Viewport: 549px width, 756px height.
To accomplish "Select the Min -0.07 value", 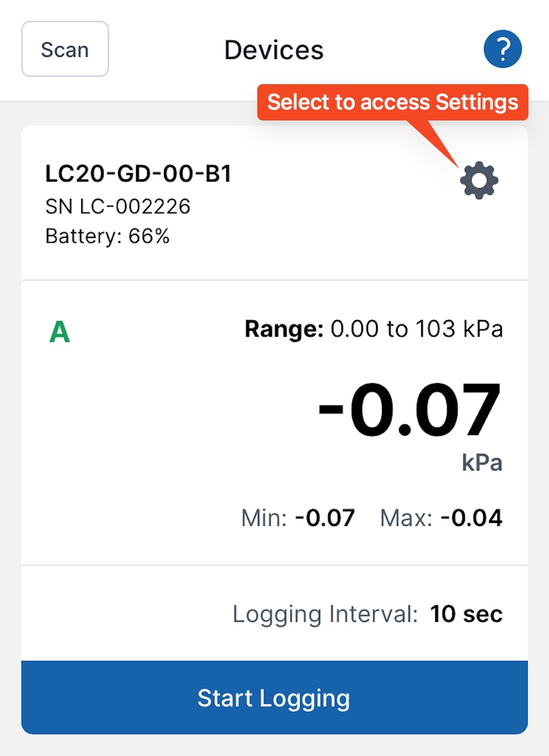I will point(325,518).
